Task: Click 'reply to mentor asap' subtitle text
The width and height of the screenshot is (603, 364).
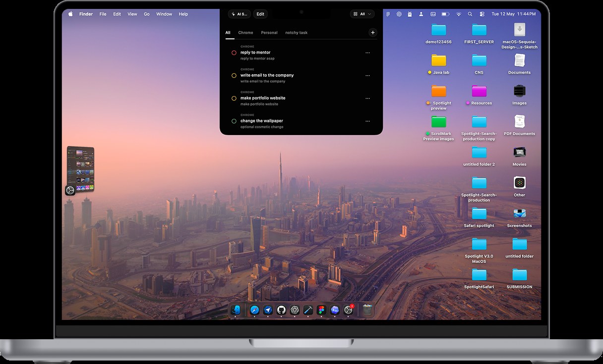Action: coord(257,58)
